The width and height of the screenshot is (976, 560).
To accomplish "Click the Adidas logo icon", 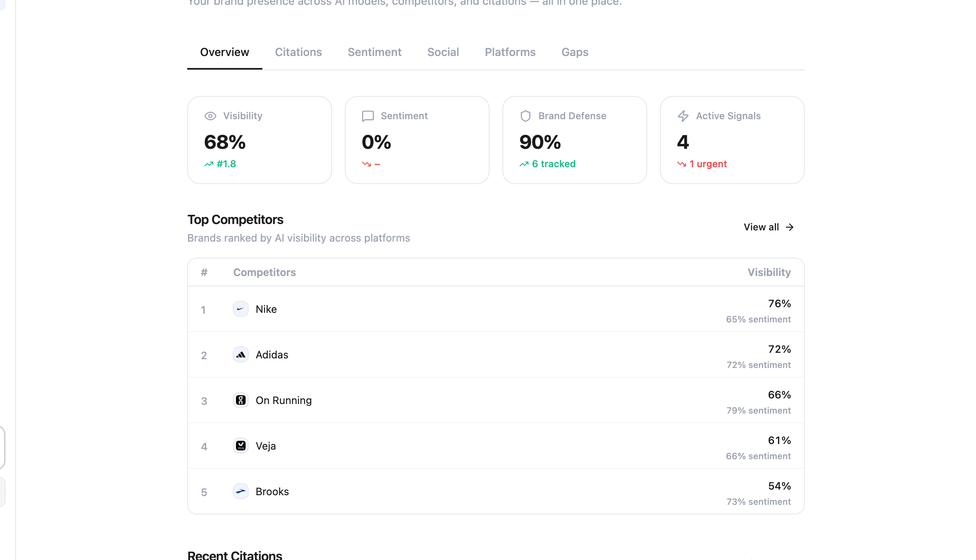I will tap(241, 355).
